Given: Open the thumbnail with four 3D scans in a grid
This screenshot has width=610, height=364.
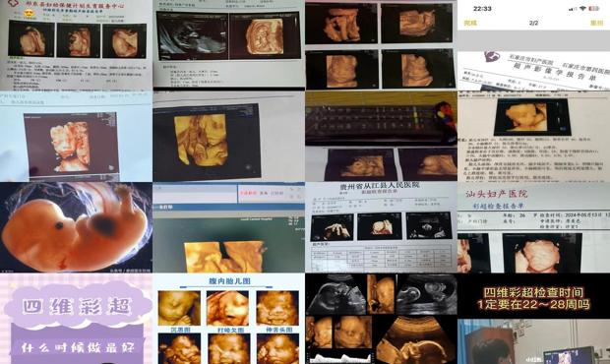Looking at the screenshot, I should 382,45.
